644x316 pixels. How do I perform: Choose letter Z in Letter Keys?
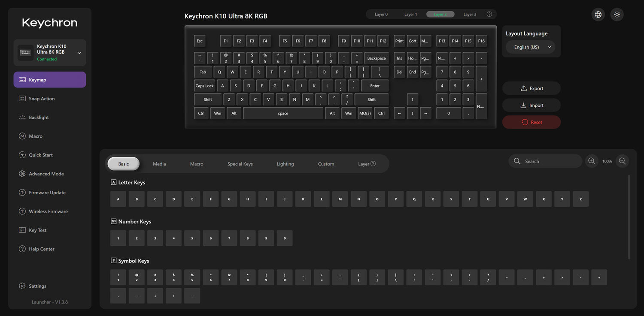580,199
